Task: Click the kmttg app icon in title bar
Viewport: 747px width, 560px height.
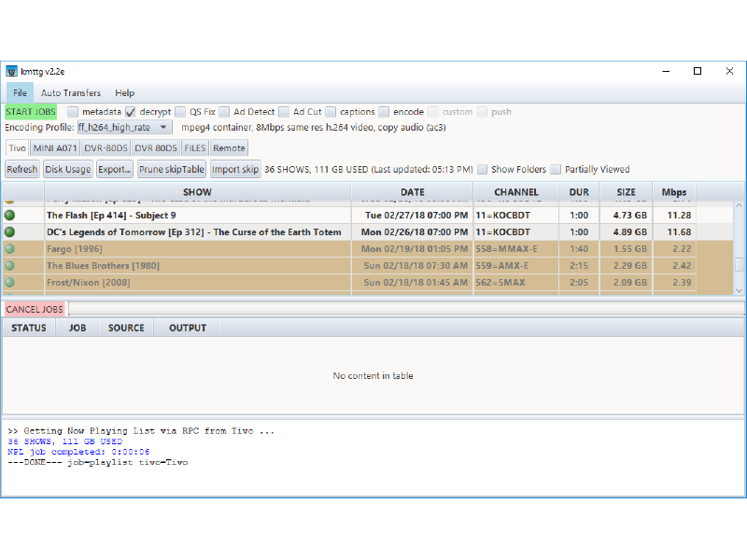Action: [x=11, y=71]
